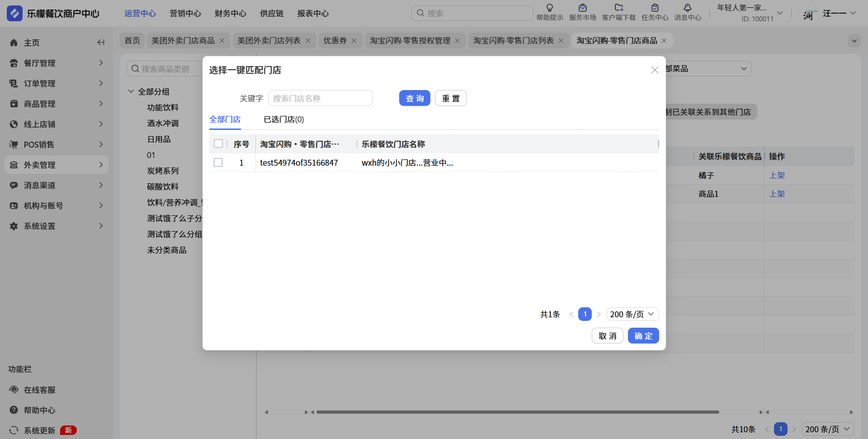The image size is (868, 439).
Task: Click the 在线客服 icon in the sidebar
Action: [14, 390]
